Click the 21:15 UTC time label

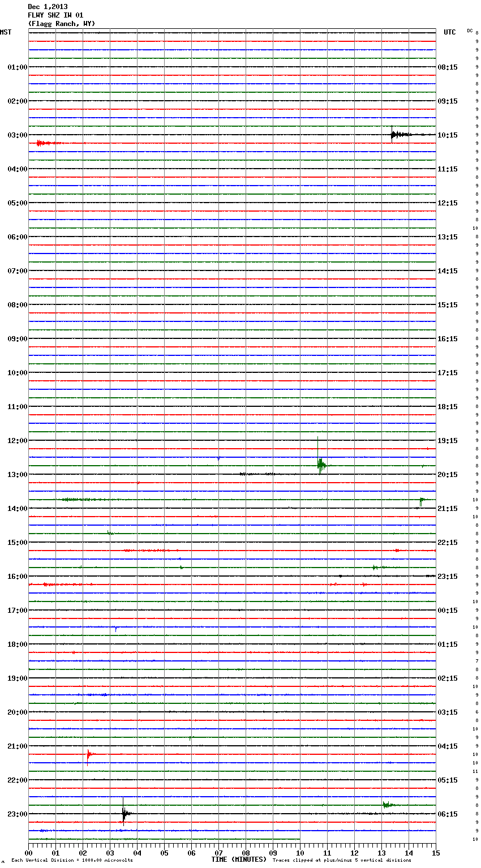click(x=448, y=509)
